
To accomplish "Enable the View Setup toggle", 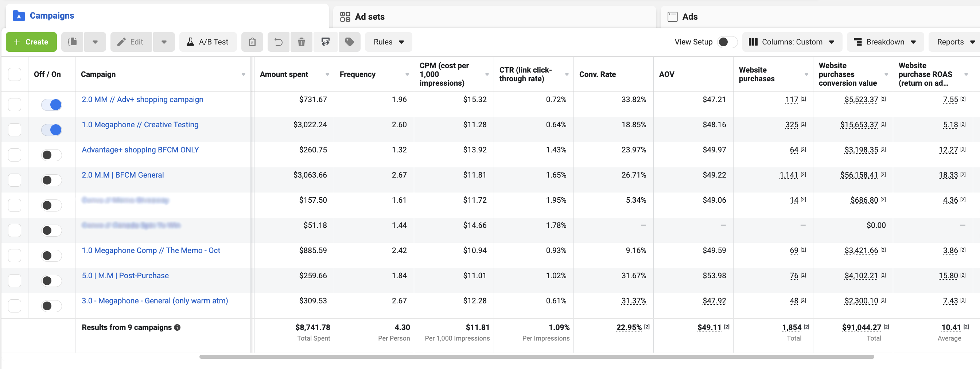I will [x=727, y=42].
